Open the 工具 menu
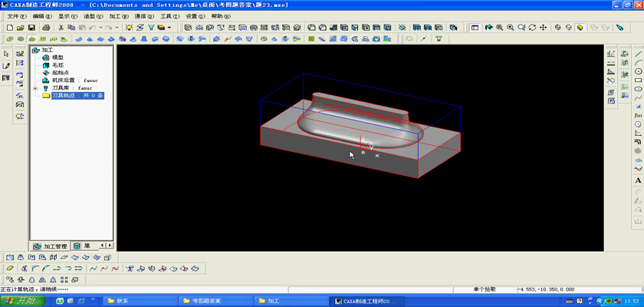644x307 pixels. click(169, 16)
